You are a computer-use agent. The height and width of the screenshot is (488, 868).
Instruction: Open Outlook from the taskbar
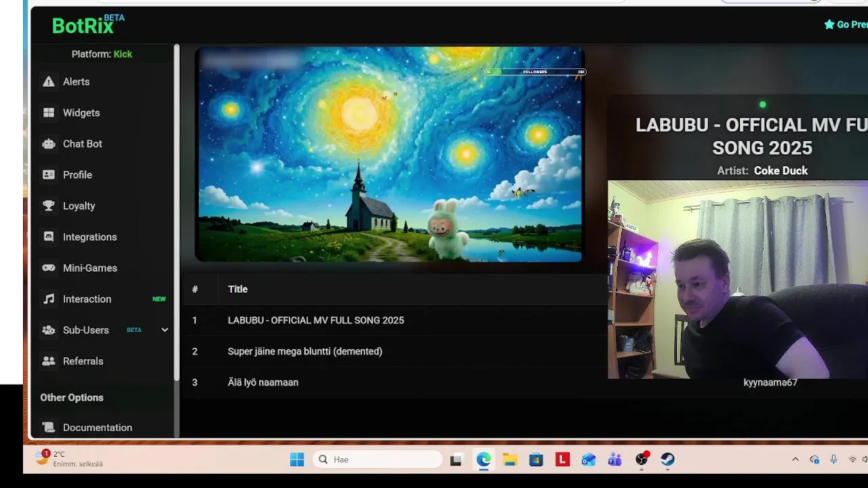589,460
